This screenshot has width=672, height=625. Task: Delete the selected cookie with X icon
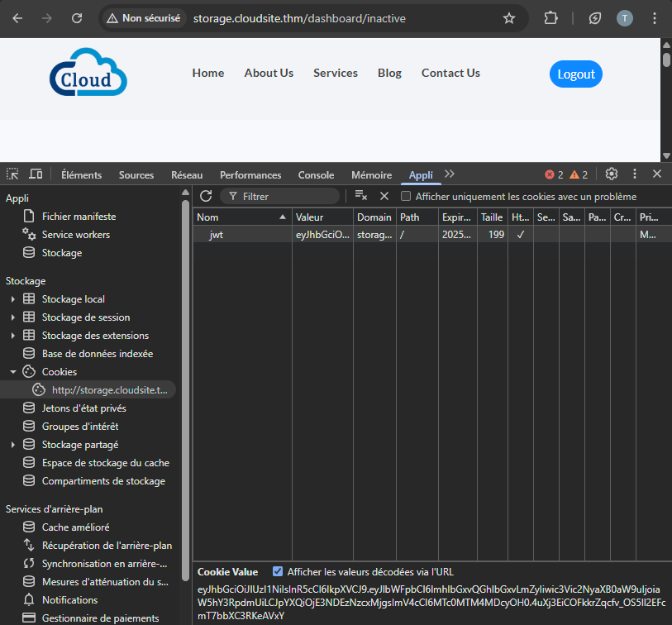coord(384,196)
